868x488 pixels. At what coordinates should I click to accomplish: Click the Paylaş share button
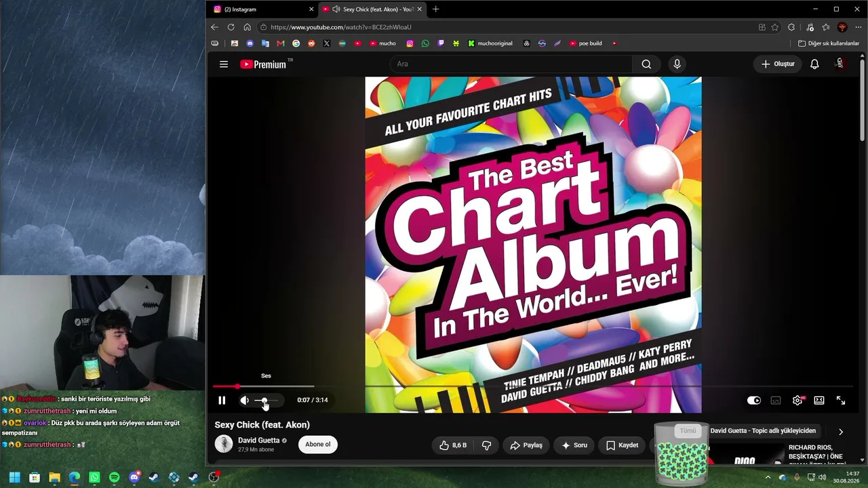click(x=526, y=445)
